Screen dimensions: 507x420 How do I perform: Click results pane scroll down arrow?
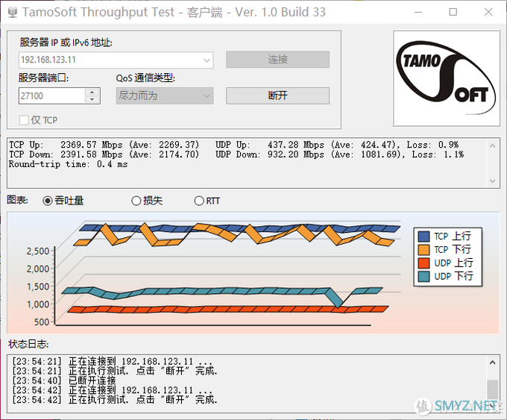click(x=492, y=181)
